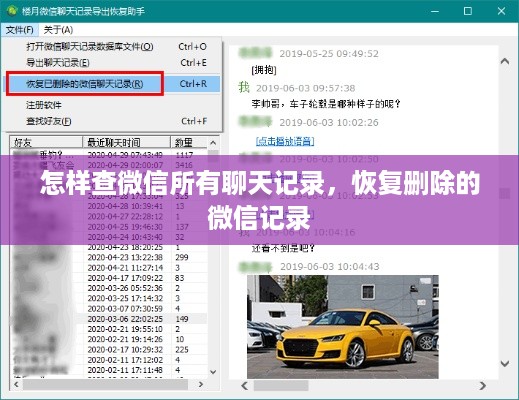Click message count 225 cell
Screen dimensions: 519x400
[182, 350]
